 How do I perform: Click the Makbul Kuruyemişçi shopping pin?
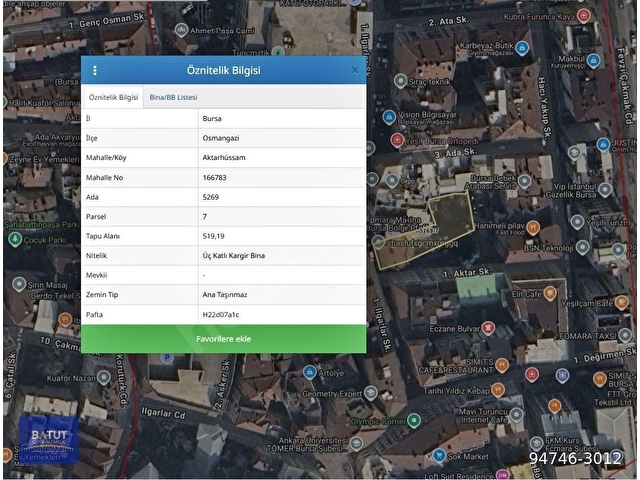click(593, 61)
